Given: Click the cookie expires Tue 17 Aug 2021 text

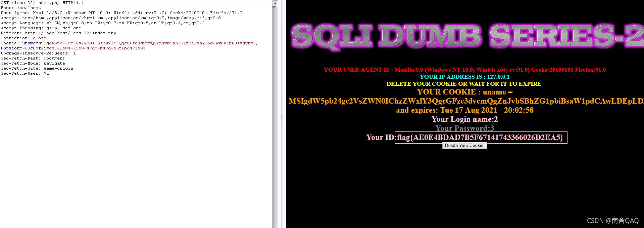Looking at the screenshot, I should (465, 110).
